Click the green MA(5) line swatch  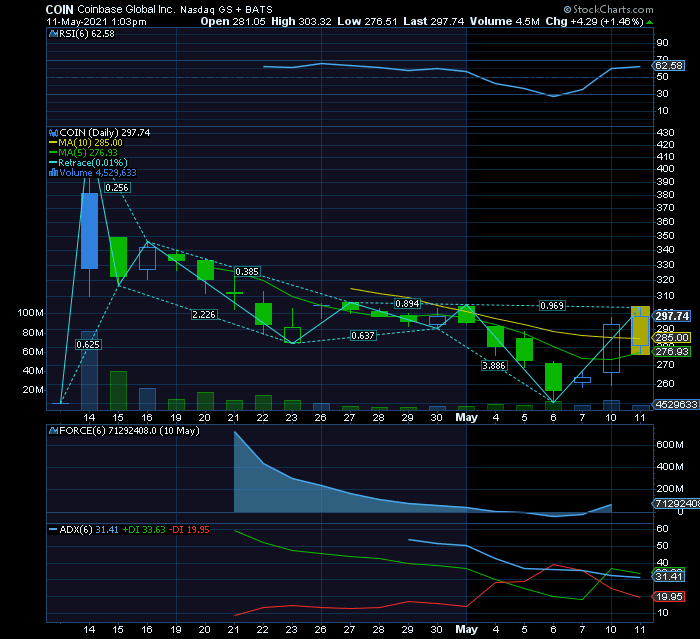click(x=53, y=153)
